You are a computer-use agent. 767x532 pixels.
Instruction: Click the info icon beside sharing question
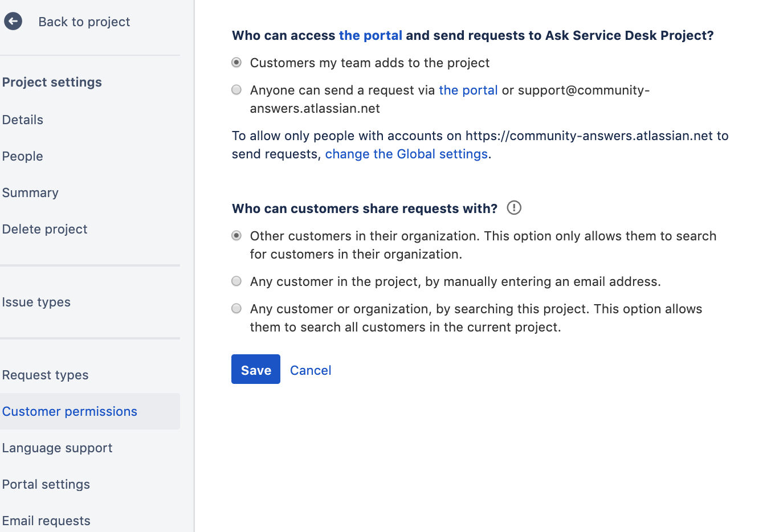(513, 208)
